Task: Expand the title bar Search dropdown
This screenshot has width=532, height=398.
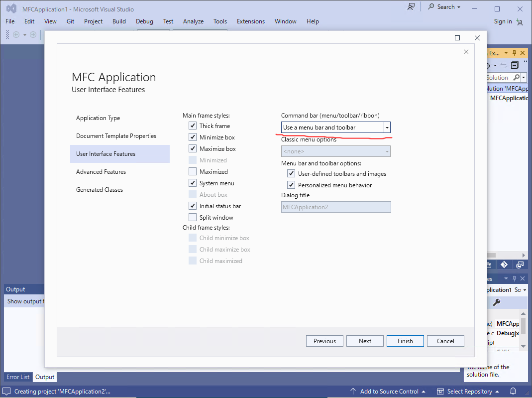Action: click(x=459, y=7)
